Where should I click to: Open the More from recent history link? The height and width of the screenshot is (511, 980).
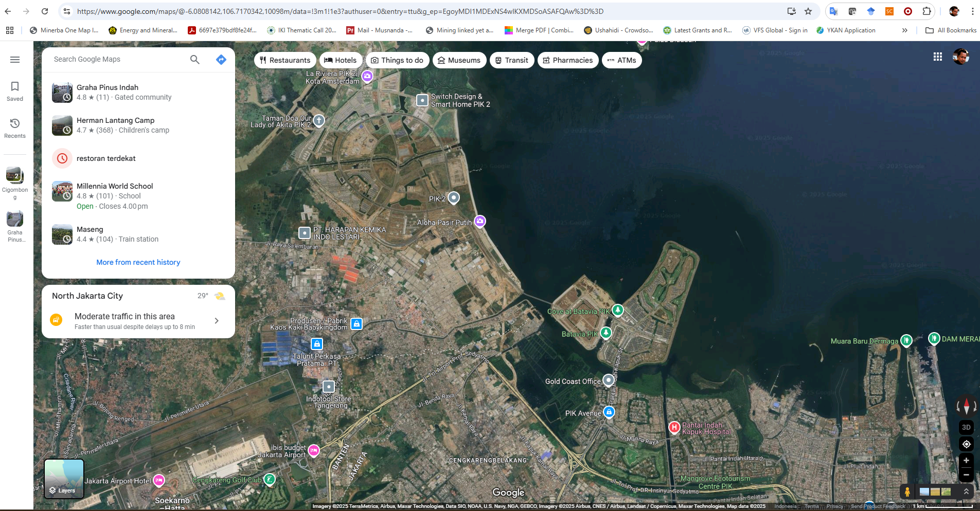coord(138,262)
